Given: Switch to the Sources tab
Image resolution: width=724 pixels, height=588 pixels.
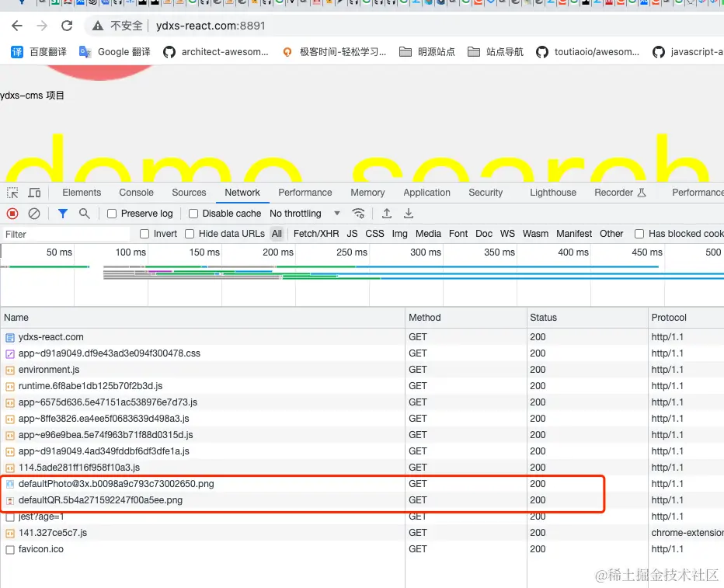Looking at the screenshot, I should pyautogui.click(x=189, y=193).
